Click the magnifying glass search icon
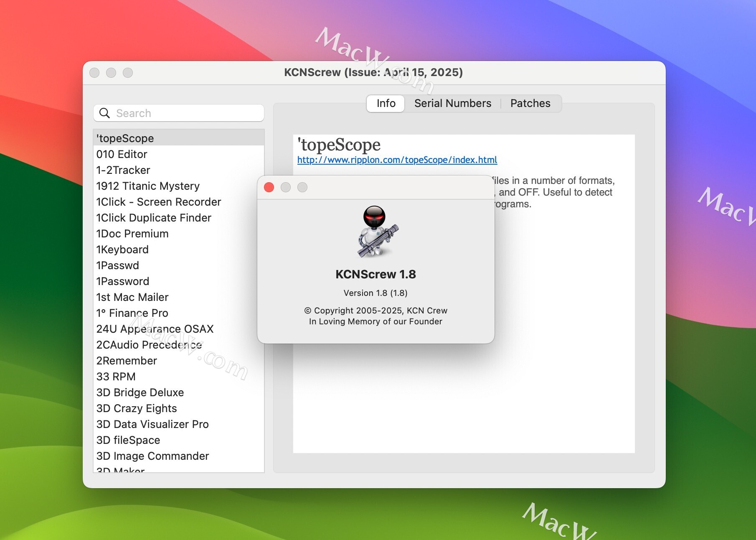Viewport: 756px width, 540px height. point(104,113)
